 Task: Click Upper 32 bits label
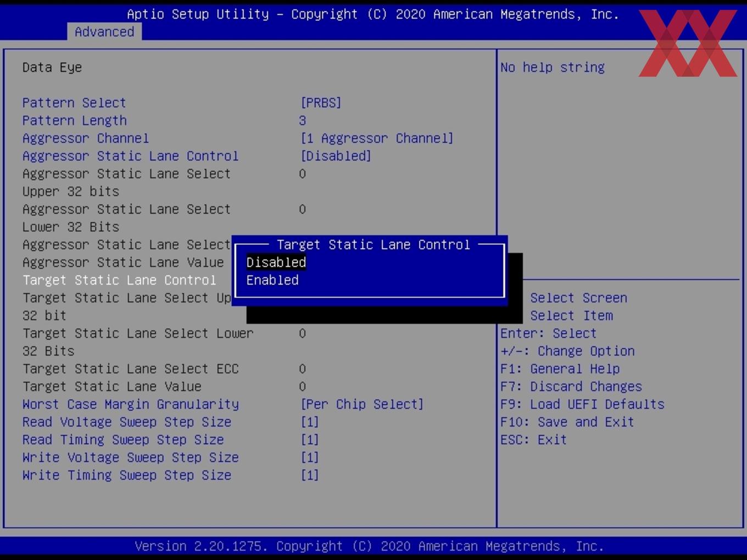[70, 191]
